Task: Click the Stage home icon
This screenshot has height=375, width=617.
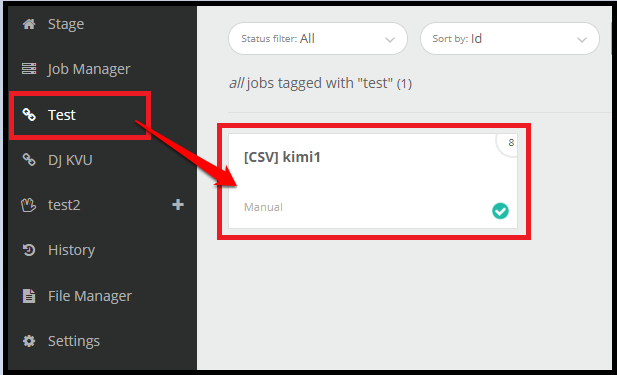Action: (29, 24)
